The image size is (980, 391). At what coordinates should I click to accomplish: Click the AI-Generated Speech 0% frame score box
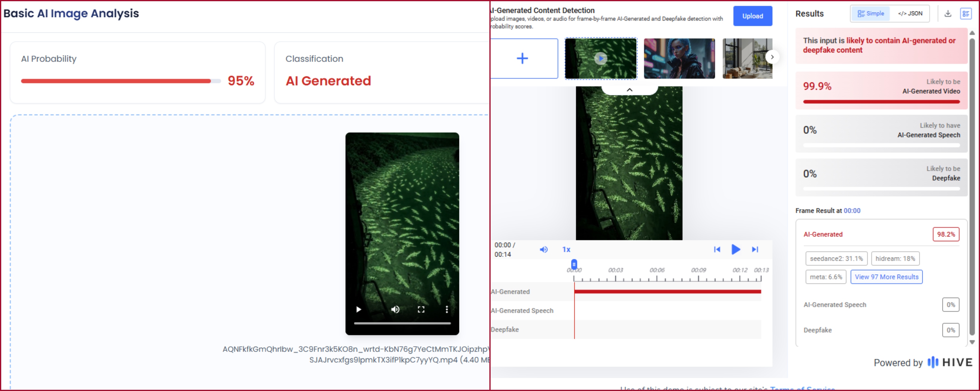tap(950, 305)
